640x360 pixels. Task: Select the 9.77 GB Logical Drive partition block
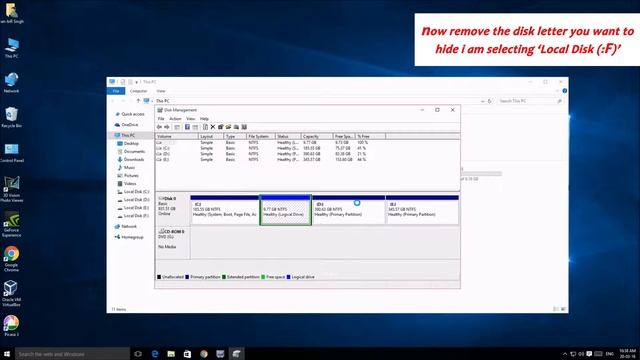click(286, 210)
